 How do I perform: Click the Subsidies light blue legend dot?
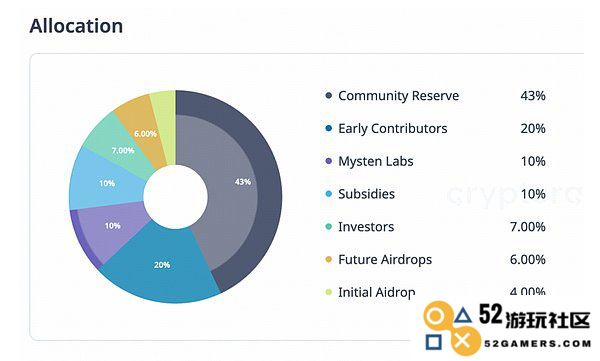(x=328, y=194)
